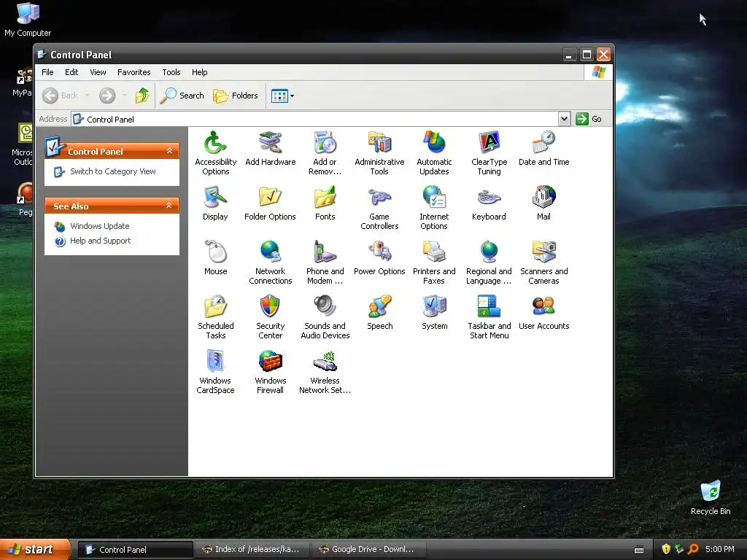
Task: Open the Add Hardware applet
Action: (x=270, y=148)
